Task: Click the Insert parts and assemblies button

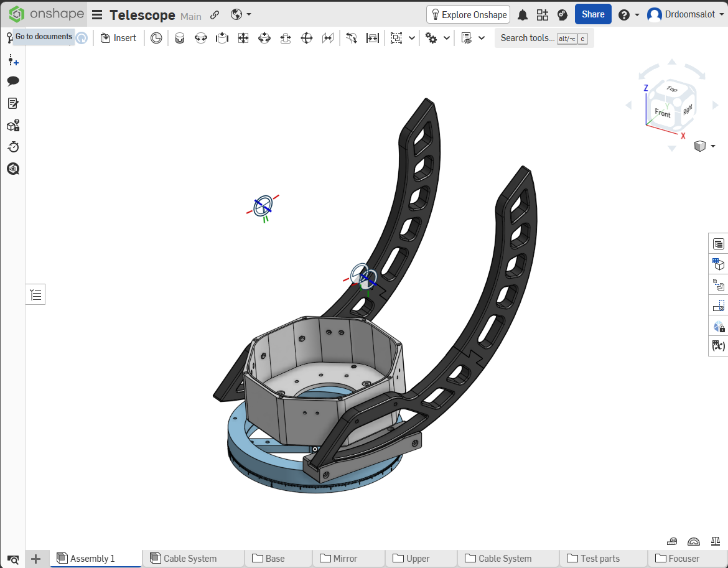Action: point(118,38)
